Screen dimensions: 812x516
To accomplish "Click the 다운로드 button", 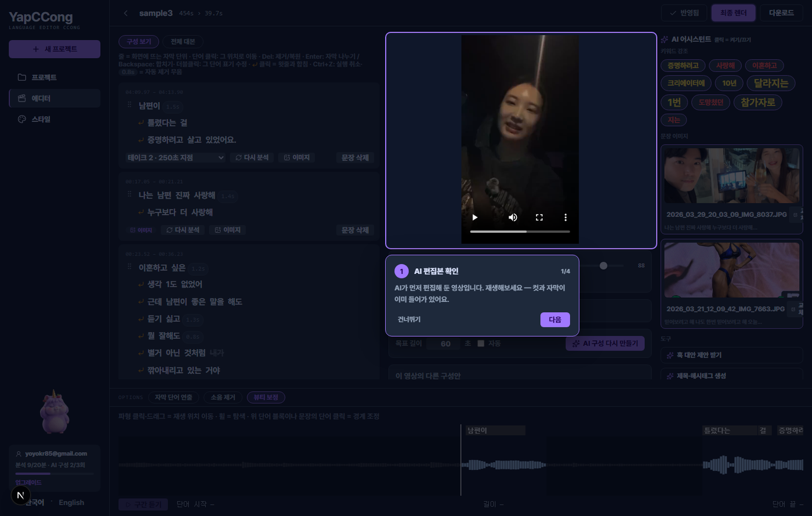I will click(x=781, y=13).
